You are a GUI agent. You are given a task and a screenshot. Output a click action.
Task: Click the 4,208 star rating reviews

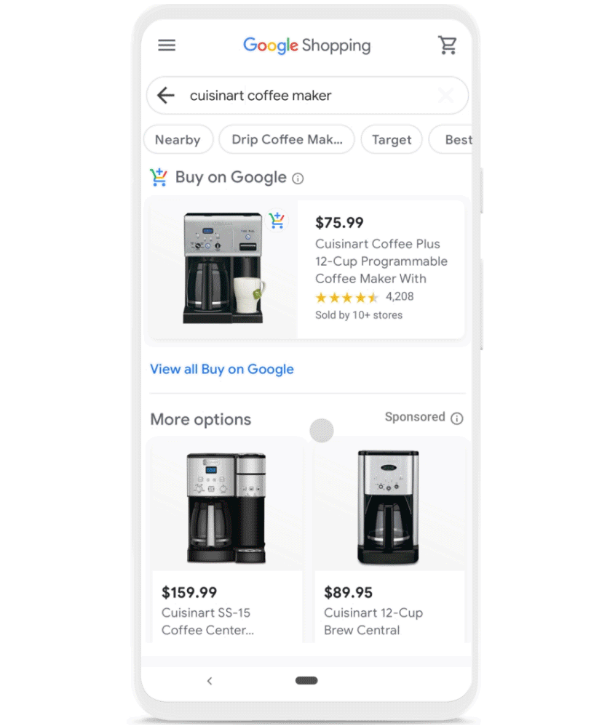(364, 297)
